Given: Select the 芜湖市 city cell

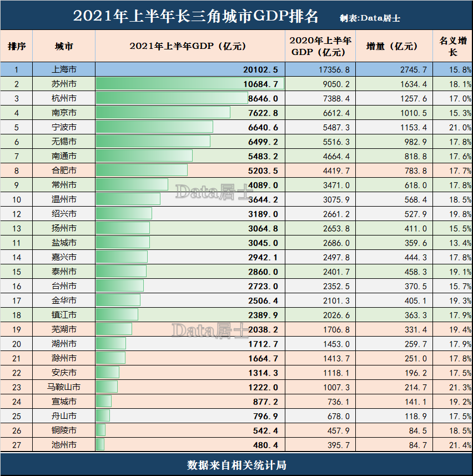Looking at the screenshot, I should pos(64,329).
